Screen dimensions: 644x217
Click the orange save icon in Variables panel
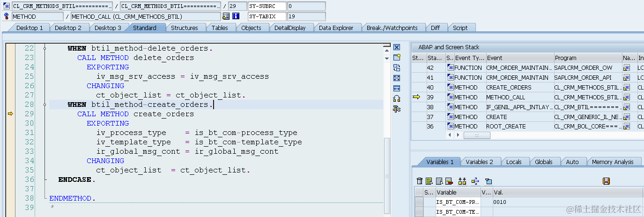pyautogui.click(x=606, y=181)
